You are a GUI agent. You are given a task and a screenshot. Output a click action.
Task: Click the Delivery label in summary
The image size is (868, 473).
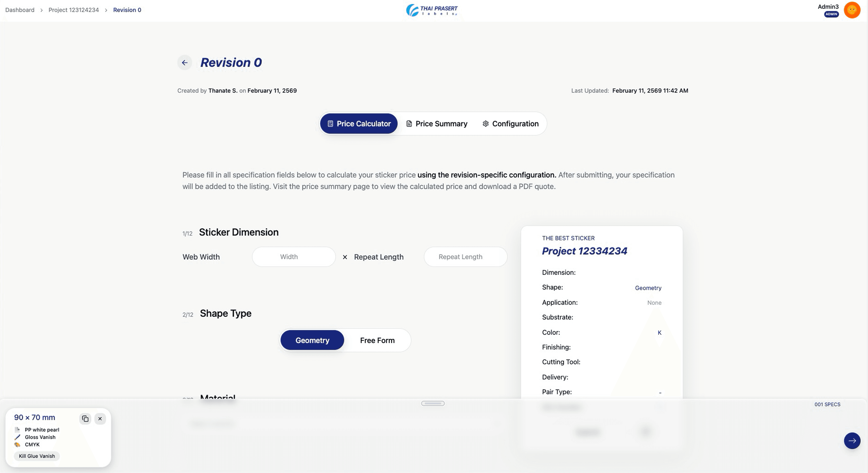point(555,377)
